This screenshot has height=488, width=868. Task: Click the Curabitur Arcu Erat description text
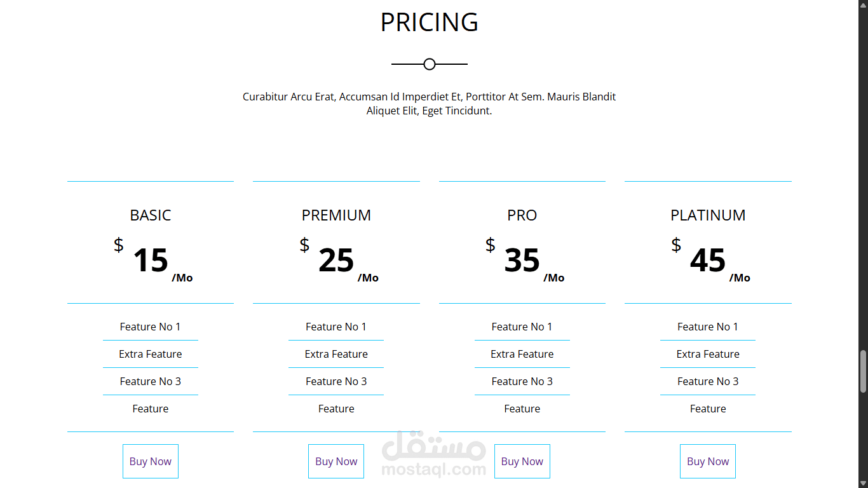tap(430, 104)
